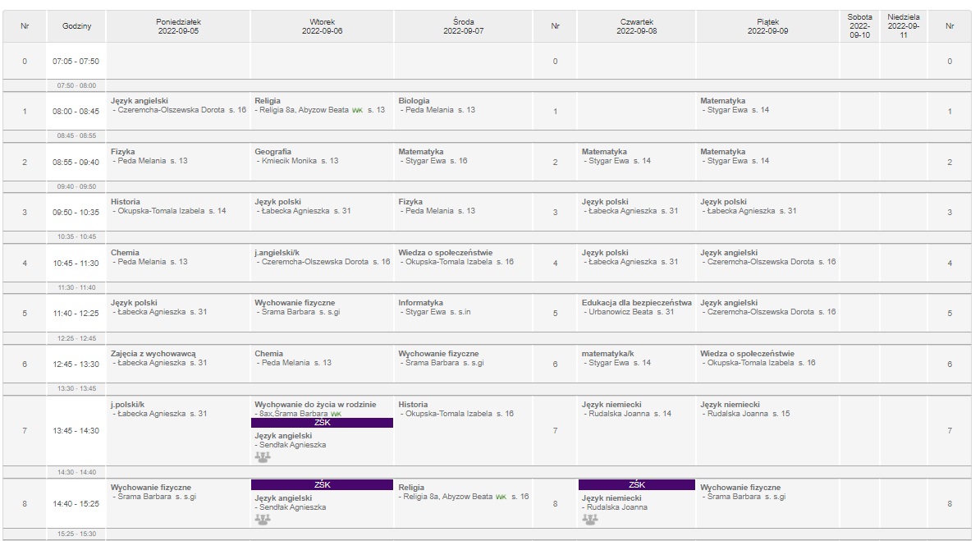Open Tuesday's Geografia lesson entry
Image resolution: width=980 pixels, height=541 pixels.
coord(296,156)
